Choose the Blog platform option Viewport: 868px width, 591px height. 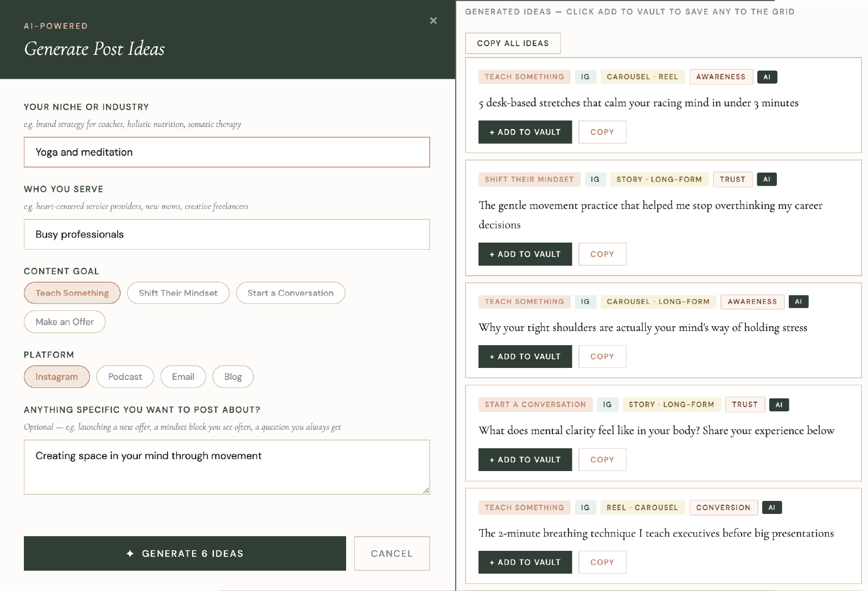(233, 377)
